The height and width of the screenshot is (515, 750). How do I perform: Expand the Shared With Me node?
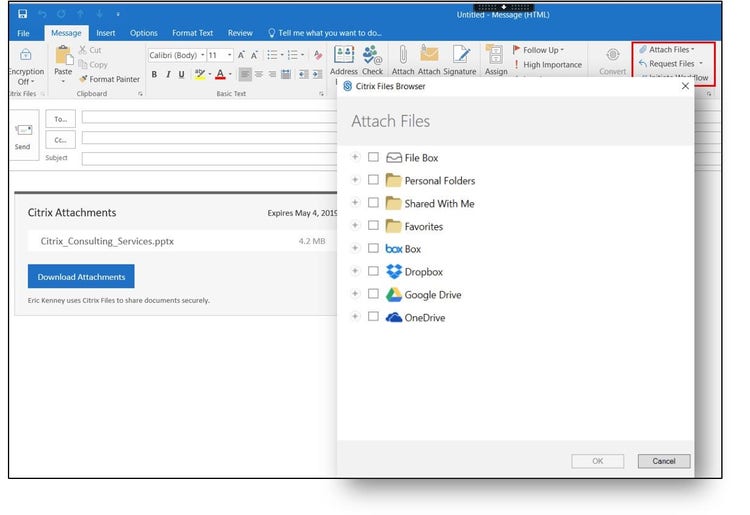click(355, 203)
